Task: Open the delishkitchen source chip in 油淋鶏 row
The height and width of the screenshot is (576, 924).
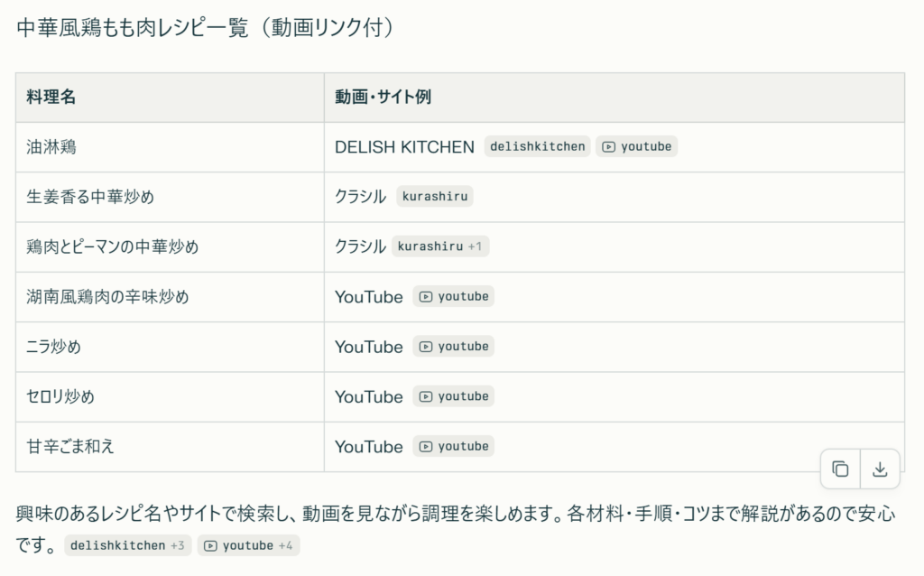Action: click(538, 146)
